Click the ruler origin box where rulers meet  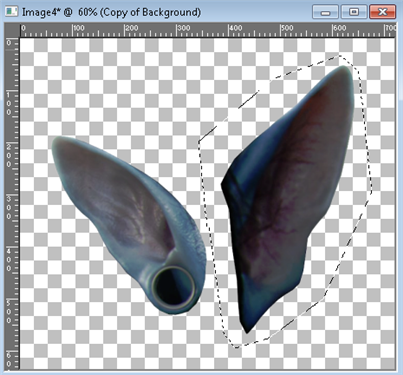tap(12, 30)
